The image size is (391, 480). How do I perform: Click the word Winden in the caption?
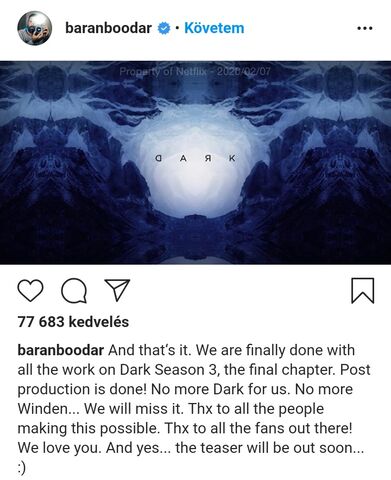pos(43,409)
